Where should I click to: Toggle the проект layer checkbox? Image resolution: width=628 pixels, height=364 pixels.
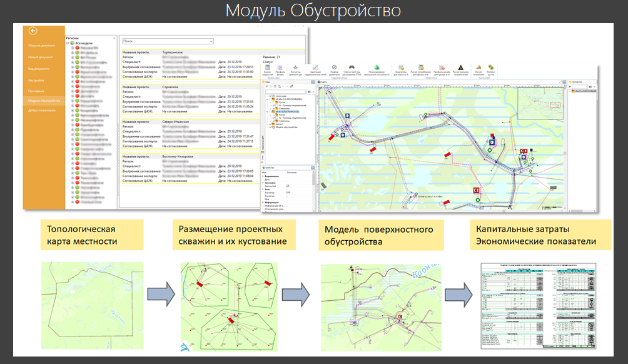[270, 124]
